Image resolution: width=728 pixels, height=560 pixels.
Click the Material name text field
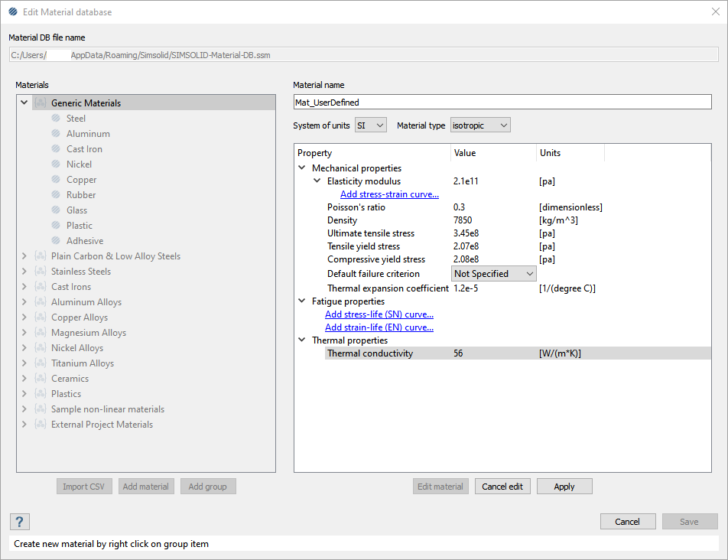pos(502,102)
